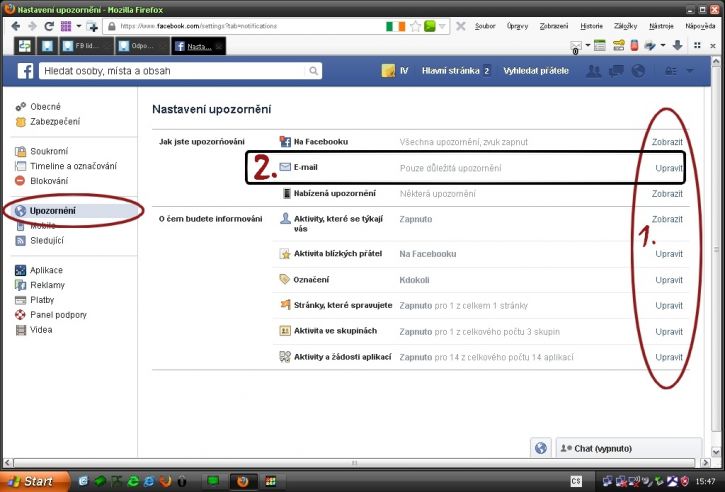Open Blokování settings section

pos(49,181)
